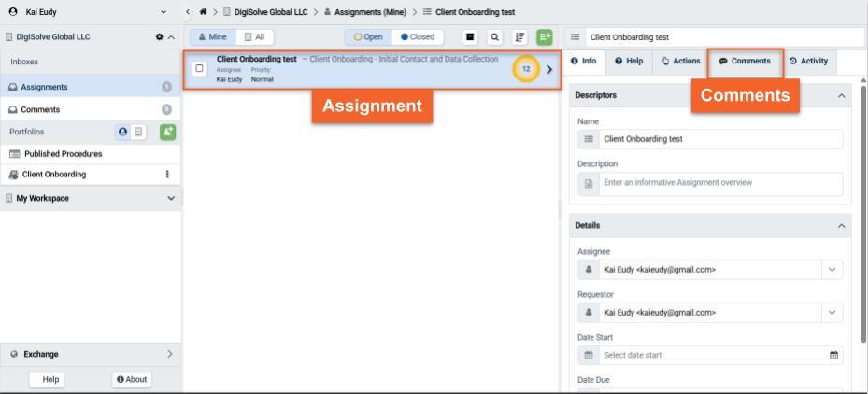Click green add assignment icon
Viewport: 868px width, 394px height.
(x=545, y=37)
